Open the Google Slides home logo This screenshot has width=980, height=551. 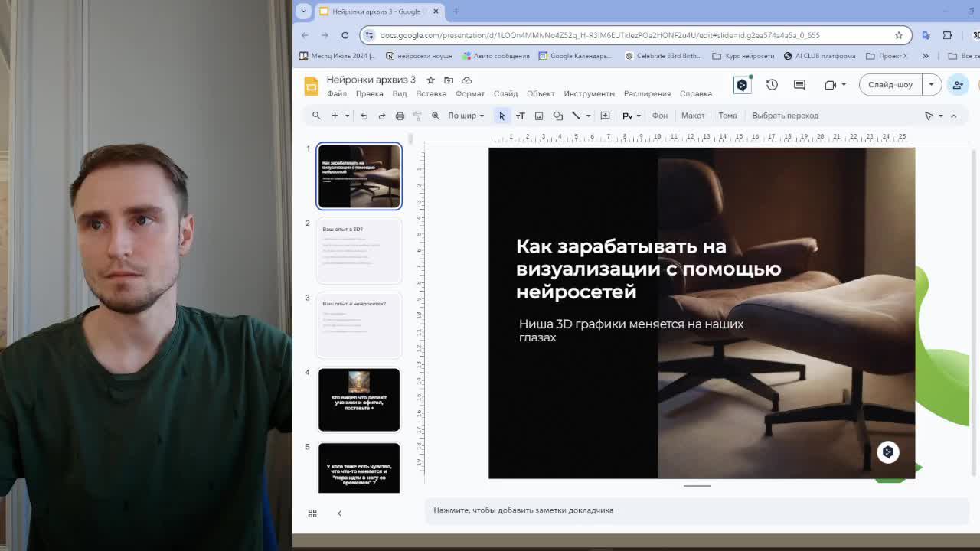point(311,86)
